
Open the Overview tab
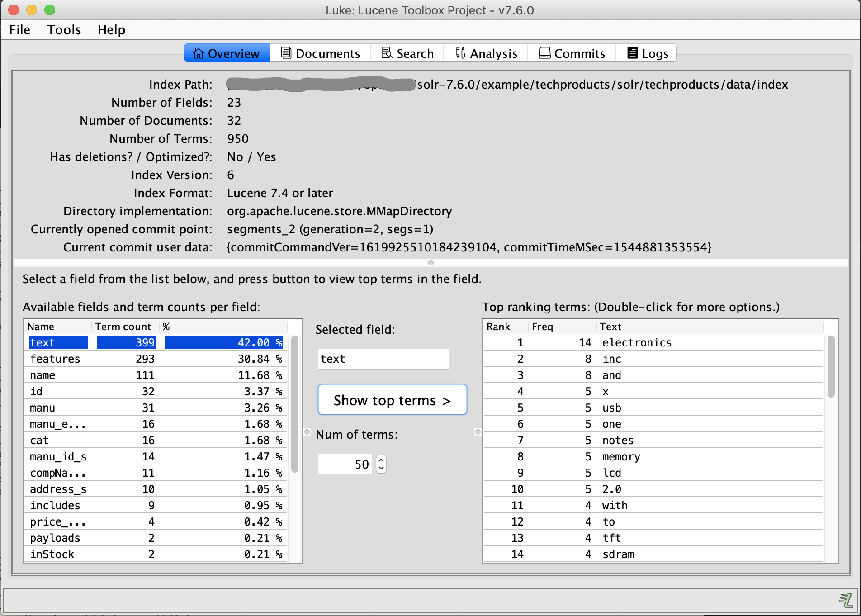(227, 53)
